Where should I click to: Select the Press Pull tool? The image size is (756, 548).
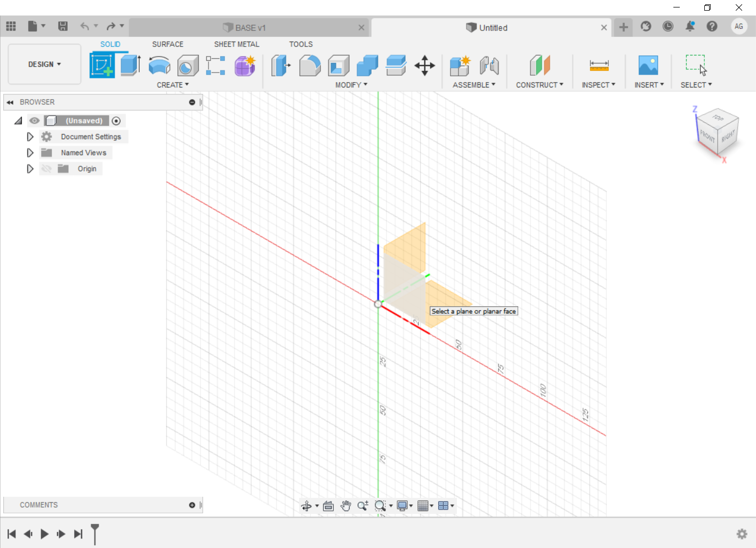tap(281, 66)
